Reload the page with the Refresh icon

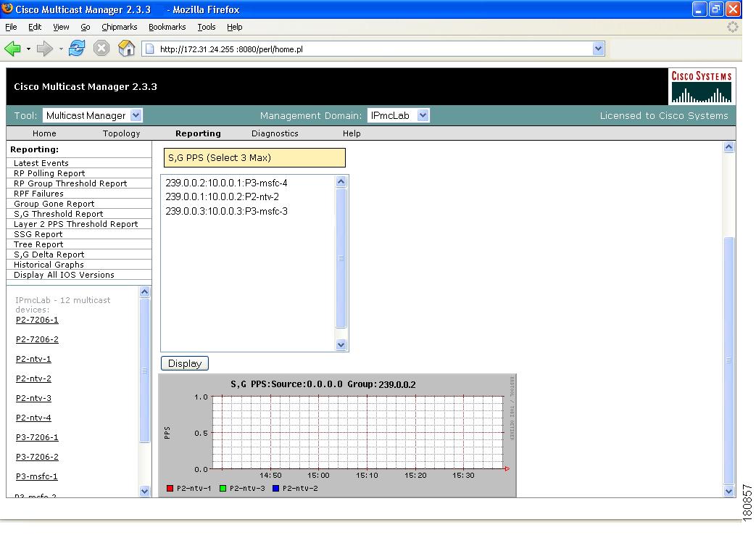(x=77, y=49)
